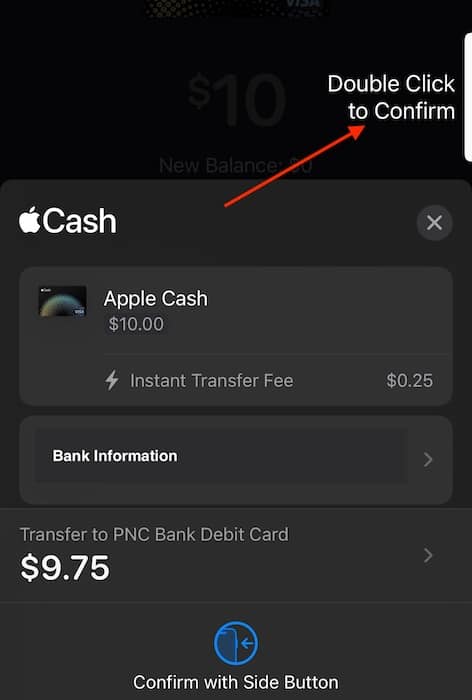Expand the PNC Bank Debit Card transfer chevron
This screenshot has width=472, height=700.
pyautogui.click(x=428, y=555)
